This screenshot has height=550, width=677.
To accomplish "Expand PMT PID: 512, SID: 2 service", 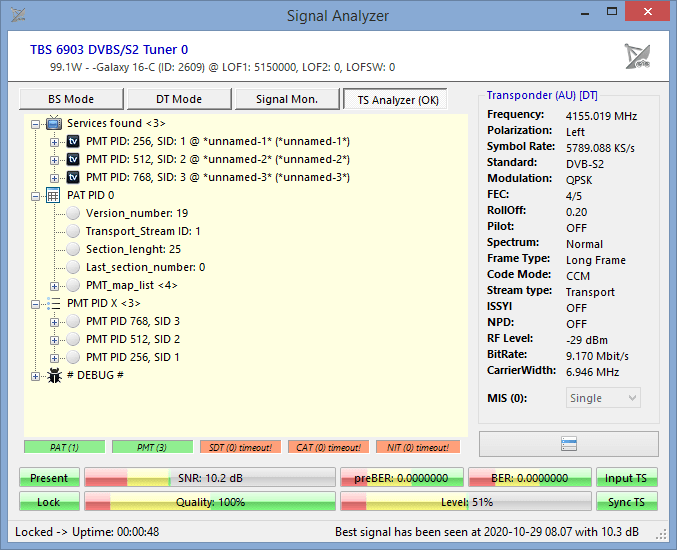I will [x=54, y=160].
